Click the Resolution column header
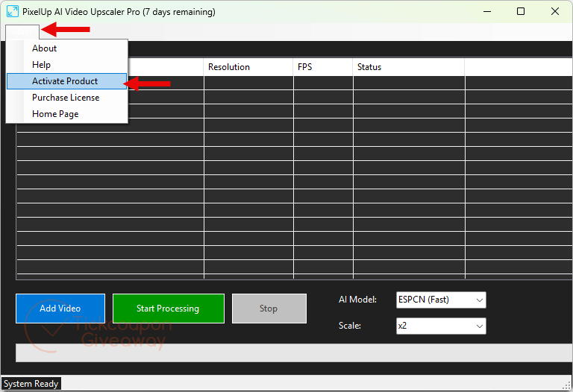Viewport: 573px width, 392px height. click(248, 67)
